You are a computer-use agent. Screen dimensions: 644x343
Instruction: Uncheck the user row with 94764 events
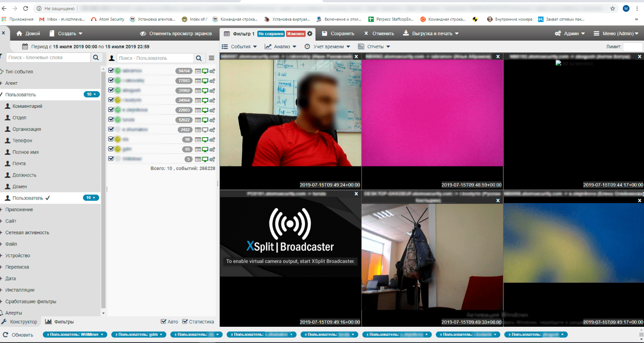tap(111, 71)
